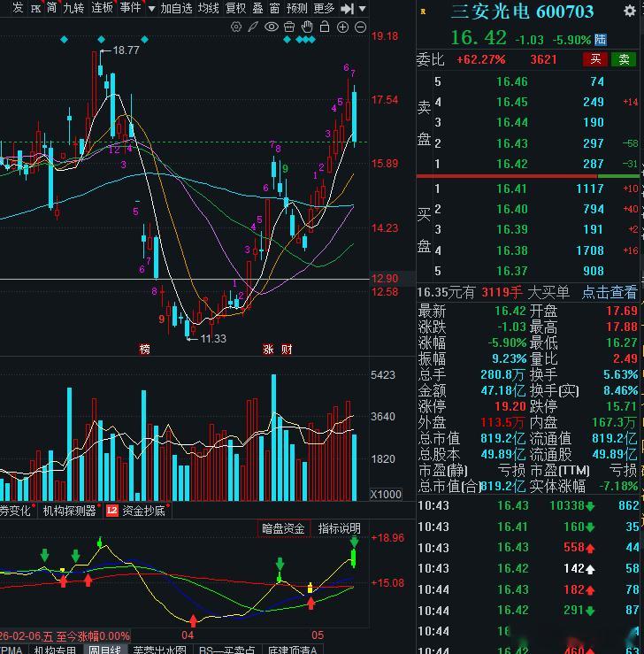Click the 榜 marker under the K-line chart
The height and width of the screenshot is (654, 644).
[145, 349]
